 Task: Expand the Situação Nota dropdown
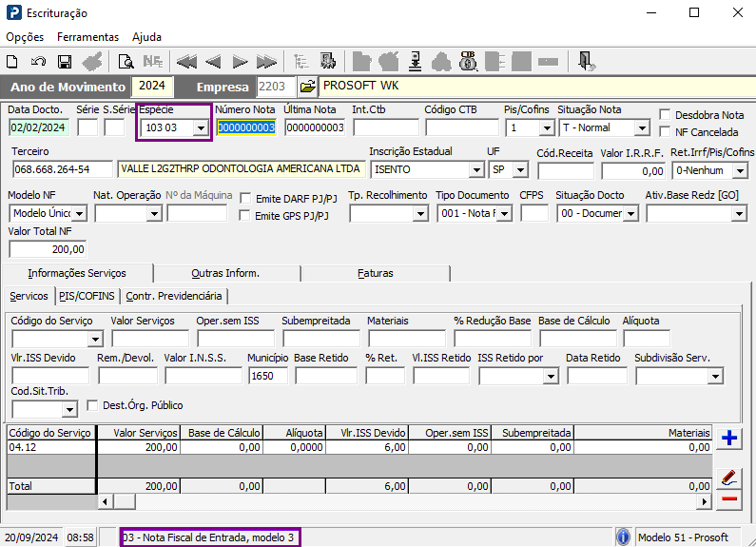[x=642, y=127]
